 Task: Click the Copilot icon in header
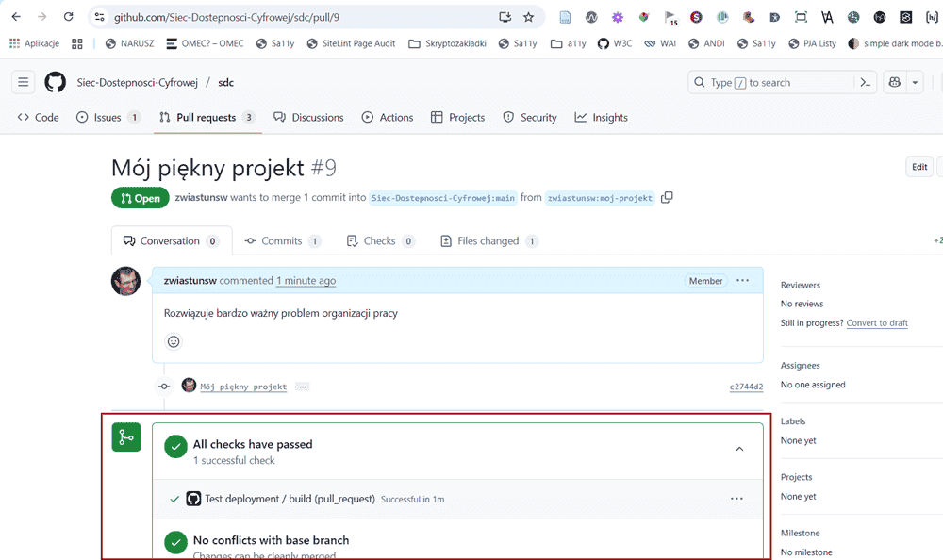point(894,82)
